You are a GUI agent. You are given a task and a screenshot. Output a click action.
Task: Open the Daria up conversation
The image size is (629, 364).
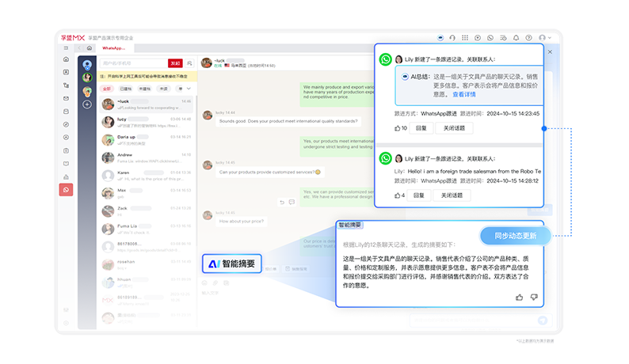(147, 140)
